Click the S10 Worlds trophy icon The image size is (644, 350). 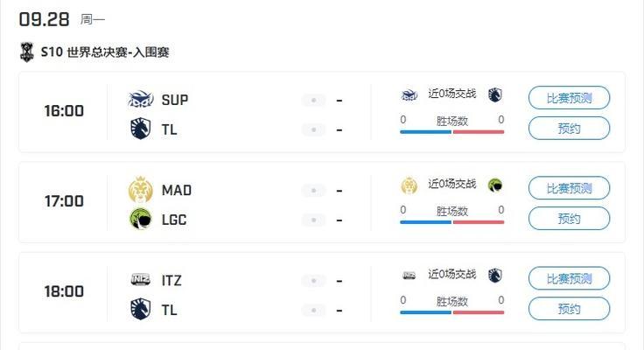pyautogui.click(x=27, y=52)
